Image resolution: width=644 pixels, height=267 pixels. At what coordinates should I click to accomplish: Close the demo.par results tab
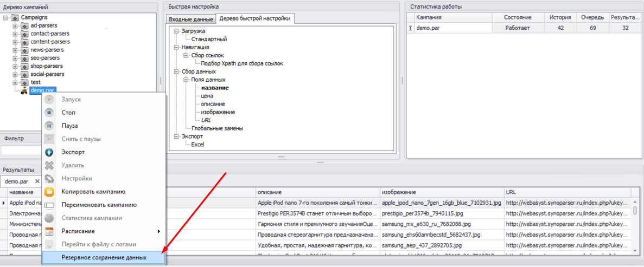coord(36,181)
